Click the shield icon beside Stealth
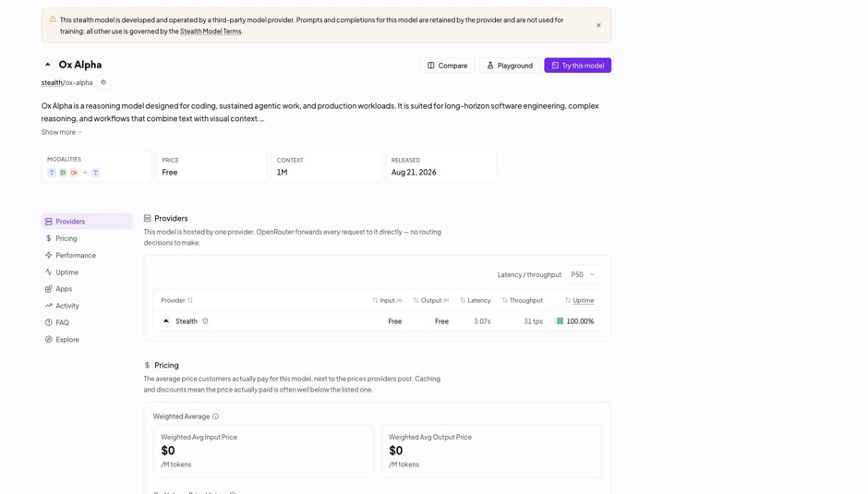Image resolution: width=868 pixels, height=494 pixels. click(x=205, y=321)
